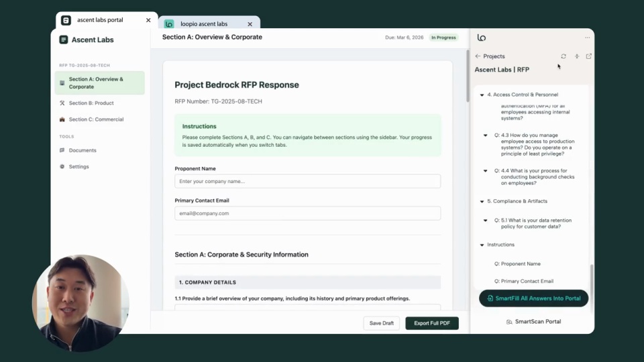
Task: Switch to the ascent labs portal tab
Action: pyautogui.click(x=107, y=20)
